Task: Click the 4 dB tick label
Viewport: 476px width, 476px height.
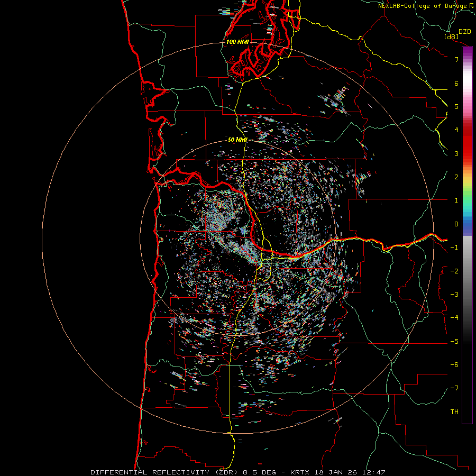Action: click(x=456, y=130)
